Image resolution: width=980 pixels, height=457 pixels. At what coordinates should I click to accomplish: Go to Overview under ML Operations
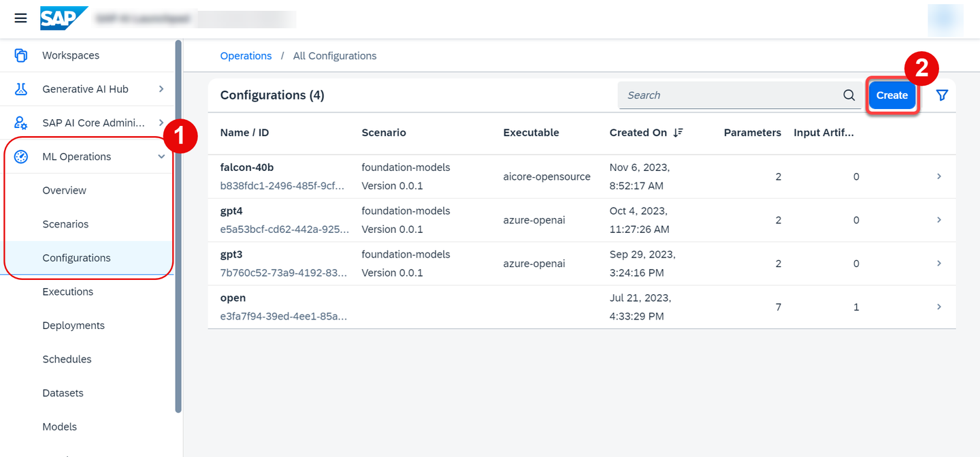coord(64,190)
